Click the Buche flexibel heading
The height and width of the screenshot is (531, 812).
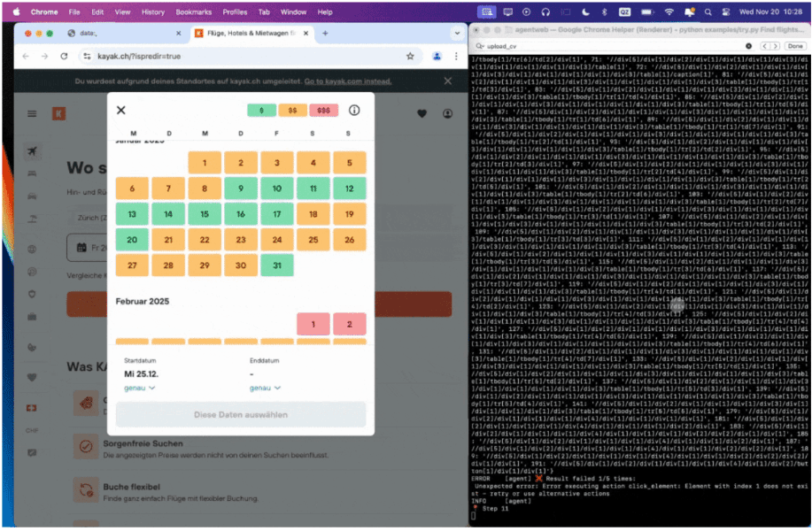pyautogui.click(x=132, y=488)
